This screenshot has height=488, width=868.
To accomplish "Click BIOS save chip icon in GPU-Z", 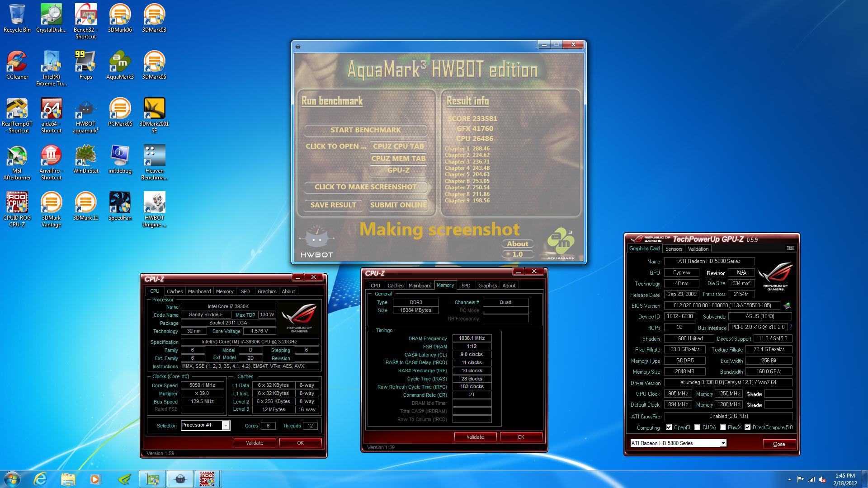I will (x=787, y=306).
